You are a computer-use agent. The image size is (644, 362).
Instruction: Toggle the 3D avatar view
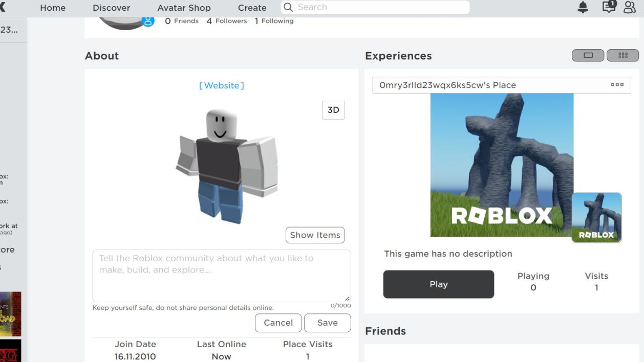pyautogui.click(x=333, y=110)
